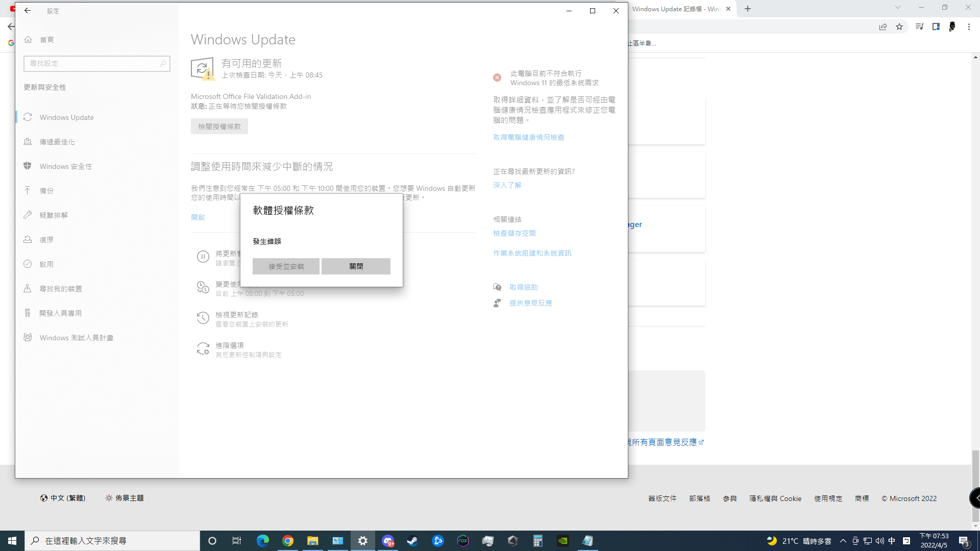The width and height of the screenshot is (980, 551).
Task: Open the 尋找我的裝置 sidebar icon
Action: tap(27, 288)
